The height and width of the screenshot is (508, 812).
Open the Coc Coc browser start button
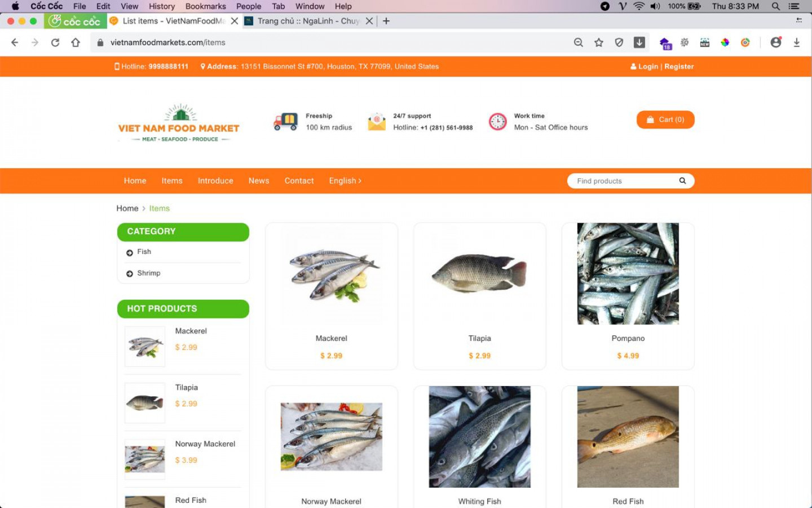(x=76, y=21)
